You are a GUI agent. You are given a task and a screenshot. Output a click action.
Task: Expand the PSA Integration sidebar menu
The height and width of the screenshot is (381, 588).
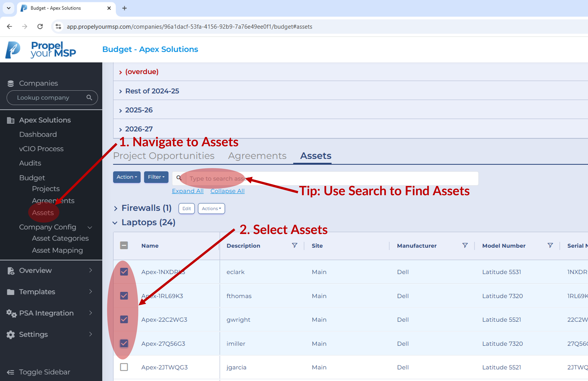[90, 313]
